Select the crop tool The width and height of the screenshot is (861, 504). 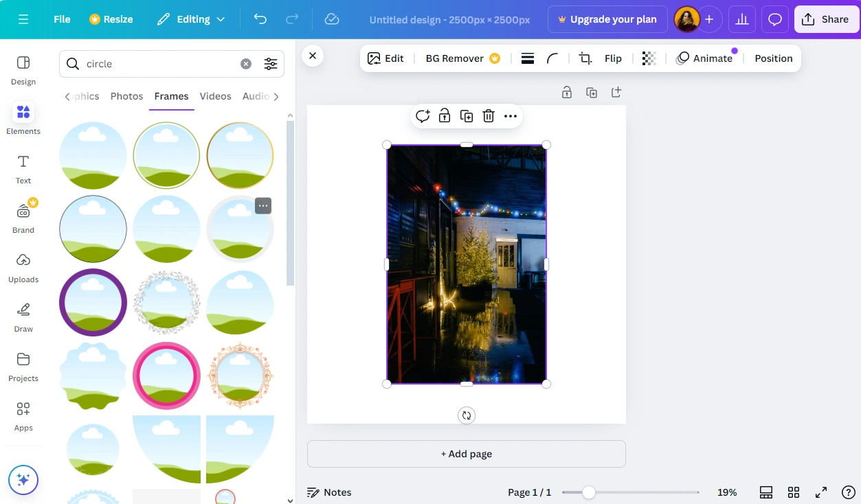(585, 58)
